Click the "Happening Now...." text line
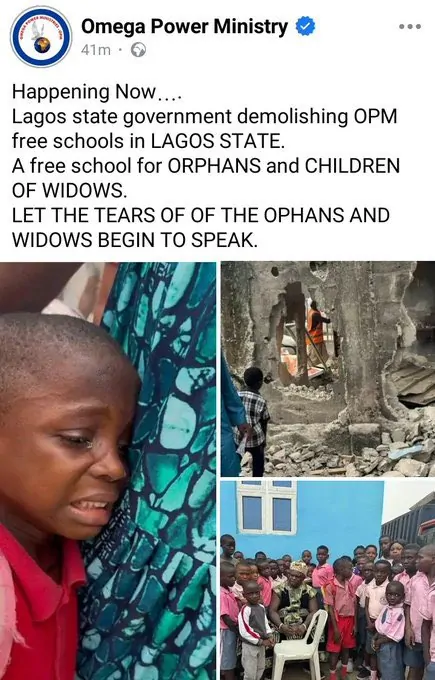The image size is (435, 680). tap(96, 92)
